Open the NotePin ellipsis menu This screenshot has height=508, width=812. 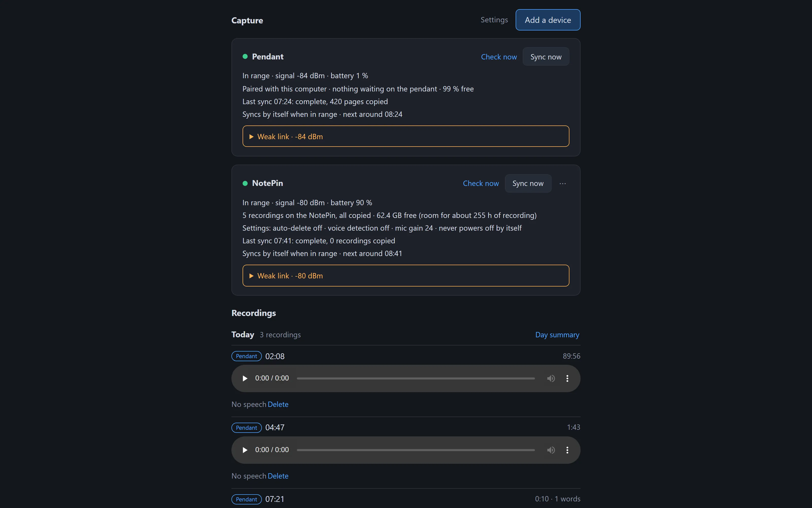[x=563, y=183]
